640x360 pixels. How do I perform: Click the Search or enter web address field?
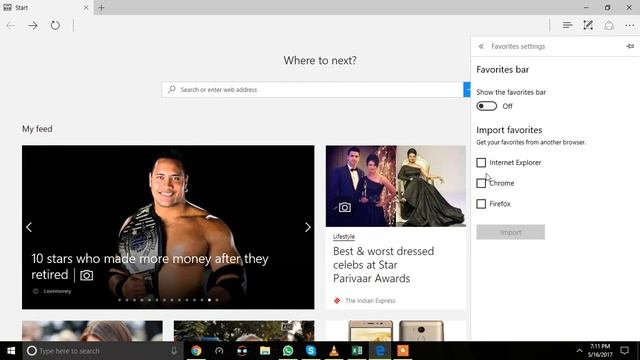coord(312,89)
